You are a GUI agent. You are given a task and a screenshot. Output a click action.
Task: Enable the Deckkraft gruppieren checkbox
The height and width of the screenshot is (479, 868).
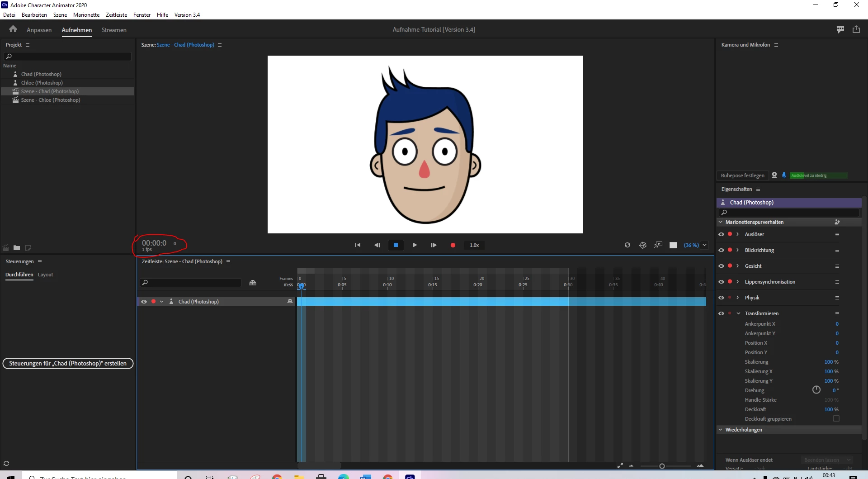[x=836, y=419]
